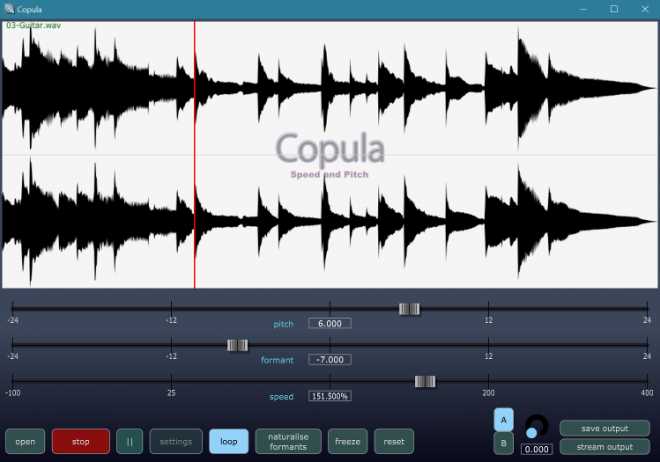Toggle the loop button
The height and width of the screenshot is (462, 660).
229,441
